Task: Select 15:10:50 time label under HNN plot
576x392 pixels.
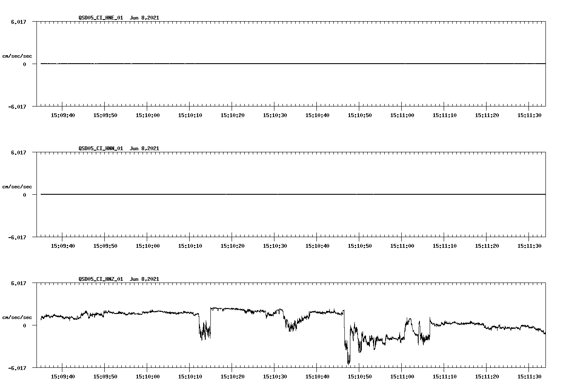Action: click(360, 246)
